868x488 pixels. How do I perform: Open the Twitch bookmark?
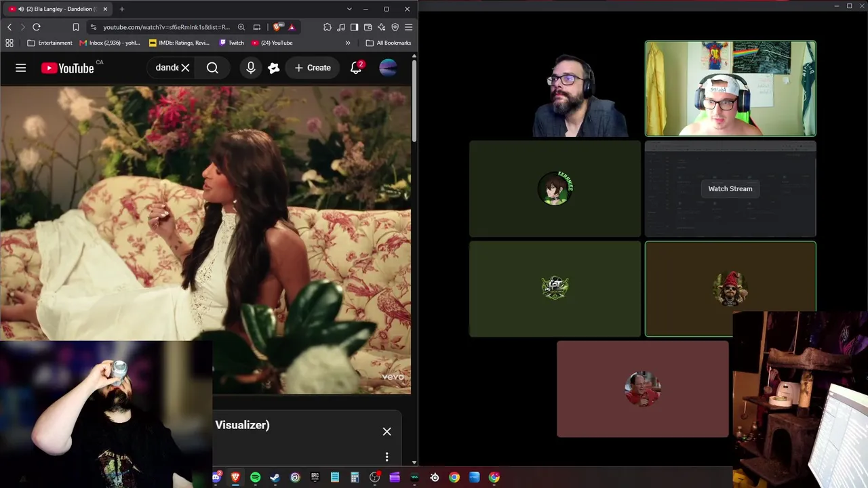232,43
